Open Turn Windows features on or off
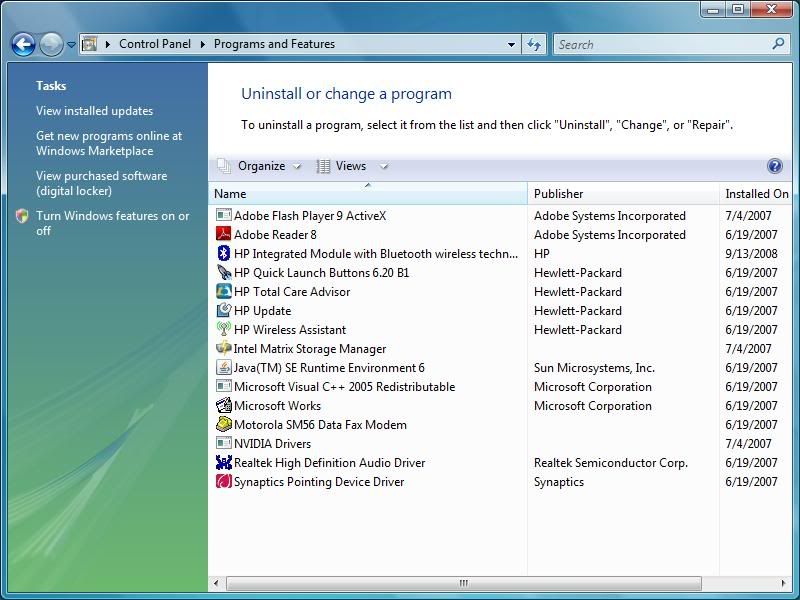800x600 pixels. 112,223
